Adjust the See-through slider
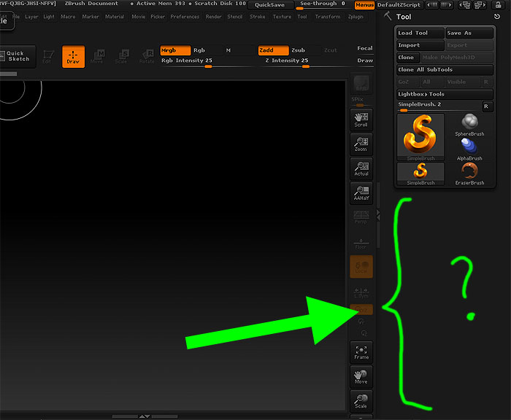 (323, 4)
